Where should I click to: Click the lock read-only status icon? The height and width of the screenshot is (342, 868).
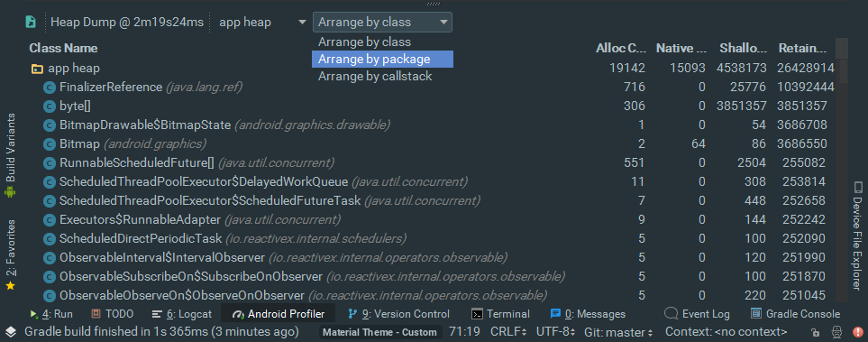[815, 333]
